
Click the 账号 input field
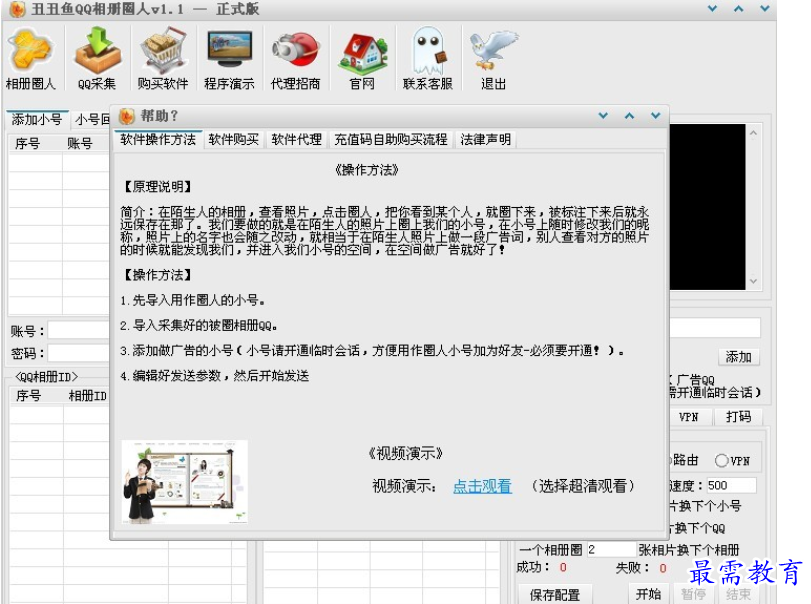pyautogui.click(x=79, y=330)
